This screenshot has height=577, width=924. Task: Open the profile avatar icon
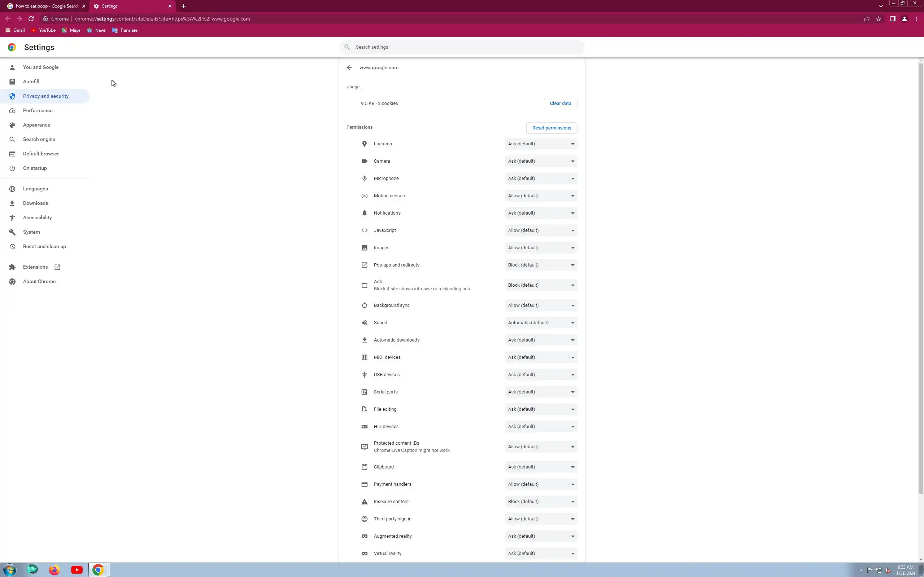904,19
